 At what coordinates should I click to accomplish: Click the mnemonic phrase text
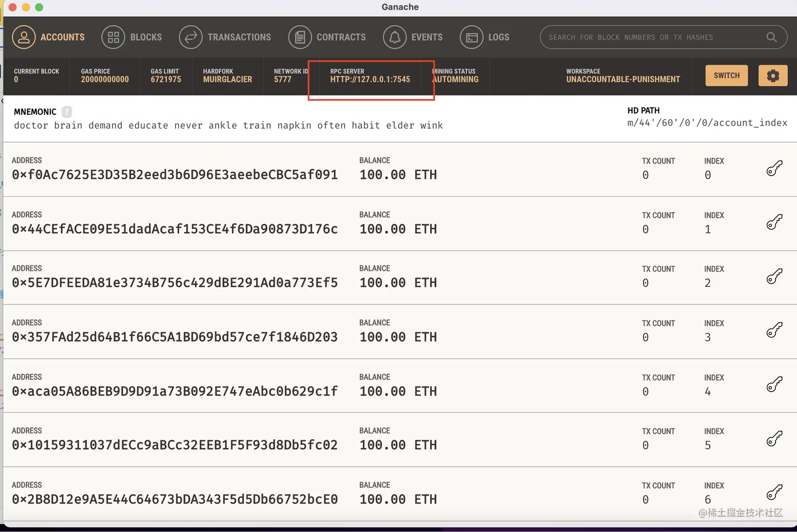click(x=228, y=125)
